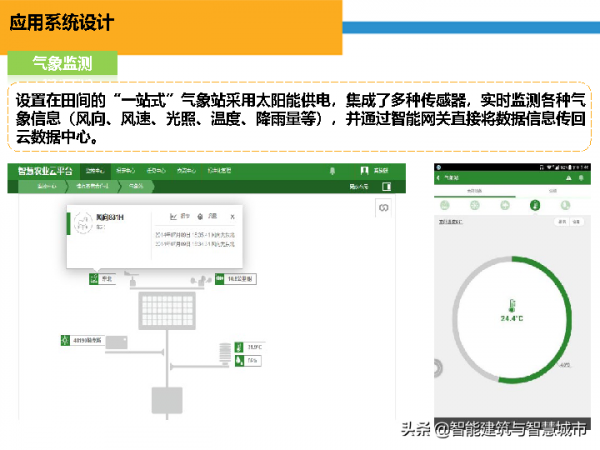Select the 气象站 breadcrumb item
600x450 pixels.
click(136, 186)
